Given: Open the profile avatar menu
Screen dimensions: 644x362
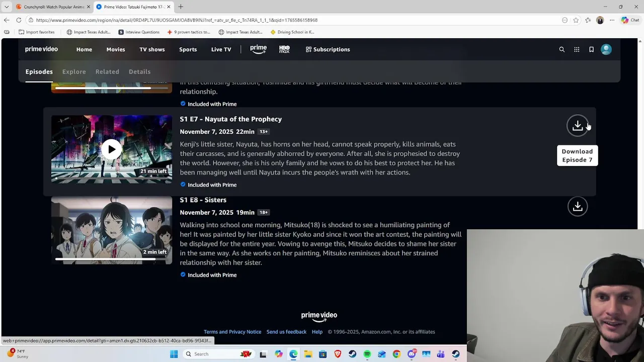Looking at the screenshot, I should pyautogui.click(x=606, y=49).
